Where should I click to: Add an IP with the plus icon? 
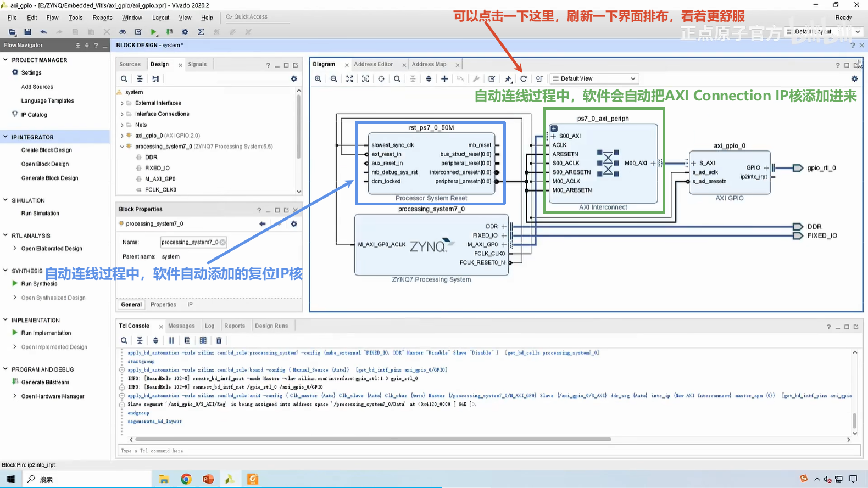[444, 79]
